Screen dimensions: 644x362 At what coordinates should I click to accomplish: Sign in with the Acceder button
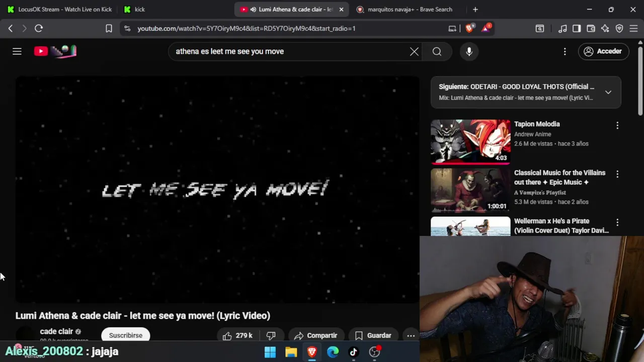(x=603, y=51)
